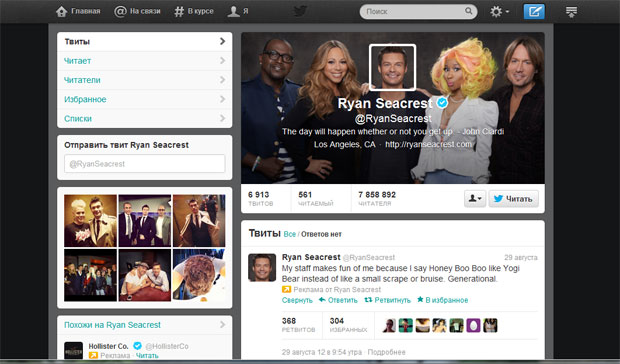This screenshot has width=620, height=364.
Task: Collapse the tweet with Свернуть
Action: coord(297,300)
